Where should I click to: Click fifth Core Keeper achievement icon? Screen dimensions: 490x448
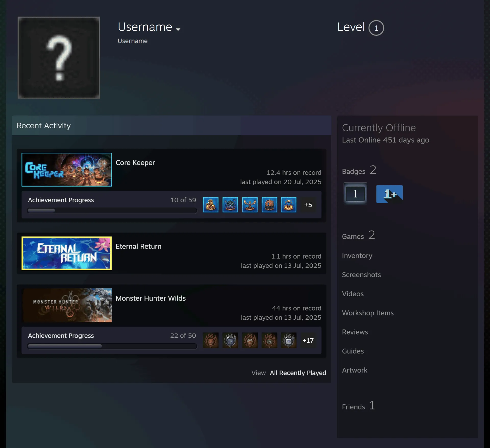coord(289,204)
